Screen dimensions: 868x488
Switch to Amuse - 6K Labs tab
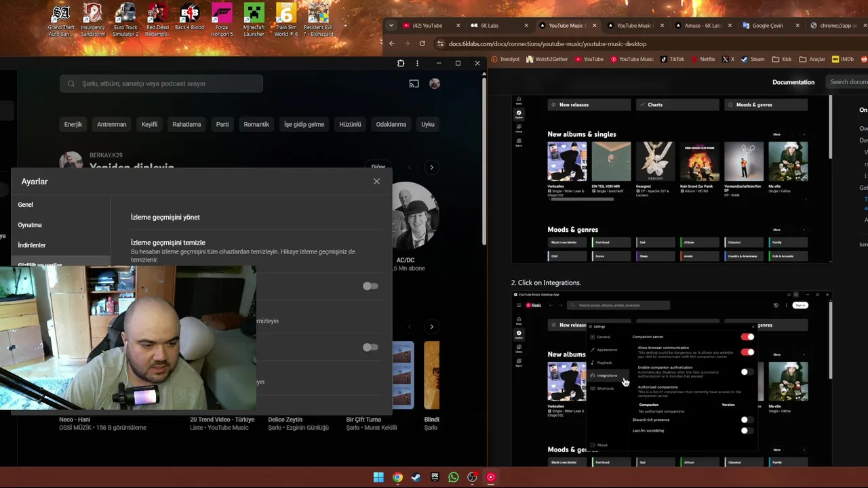click(703, 26)
